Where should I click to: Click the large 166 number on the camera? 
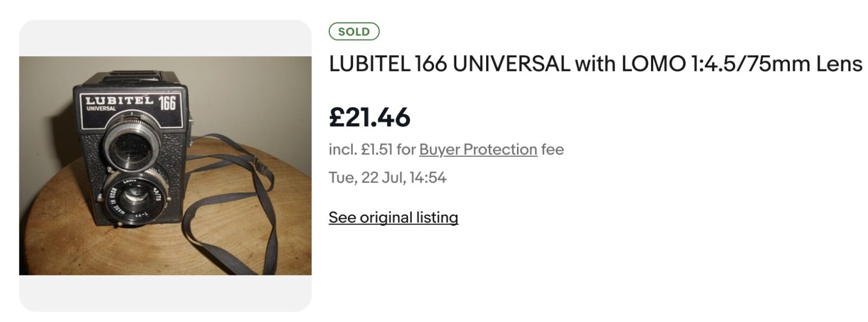point(167,102)
